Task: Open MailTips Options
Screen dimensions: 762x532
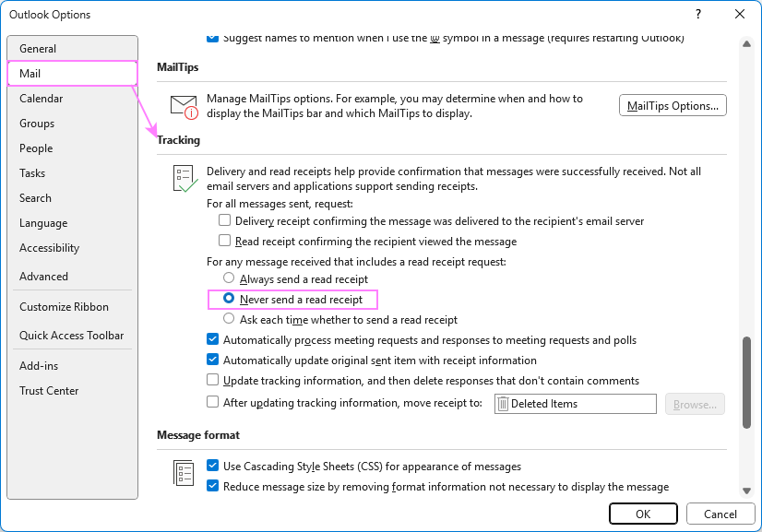Action: [x=673, y=105]
